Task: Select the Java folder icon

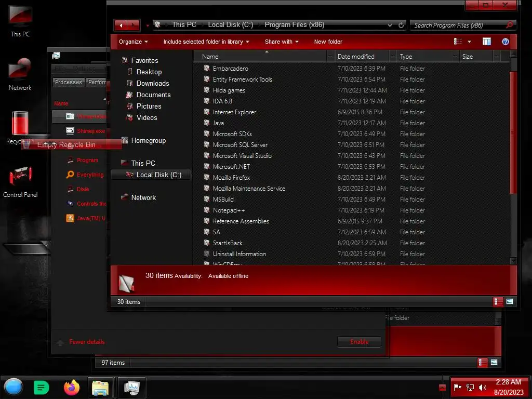Action: click(207, 123)
